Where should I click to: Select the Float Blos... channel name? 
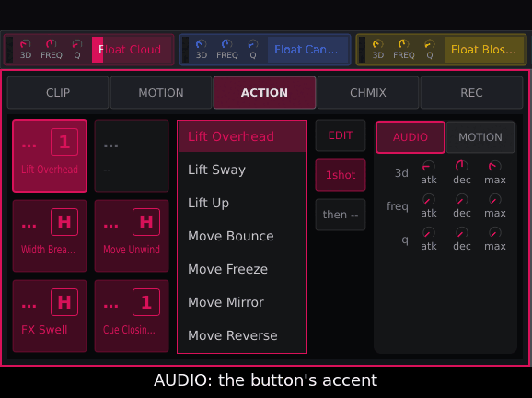tap(484, 50)
